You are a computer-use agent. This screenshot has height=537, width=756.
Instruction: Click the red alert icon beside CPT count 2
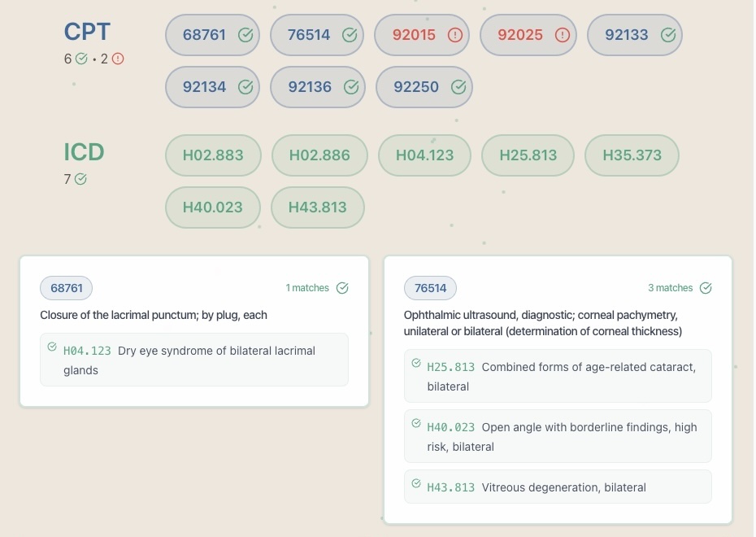(118, 59)
